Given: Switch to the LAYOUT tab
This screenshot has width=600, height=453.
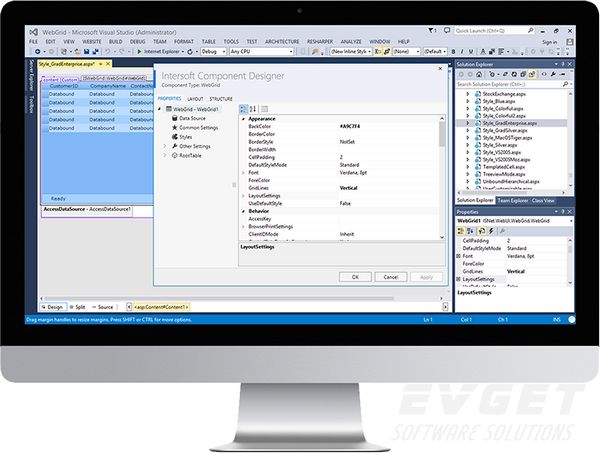Looking at the screenshot, I should 195,99.
